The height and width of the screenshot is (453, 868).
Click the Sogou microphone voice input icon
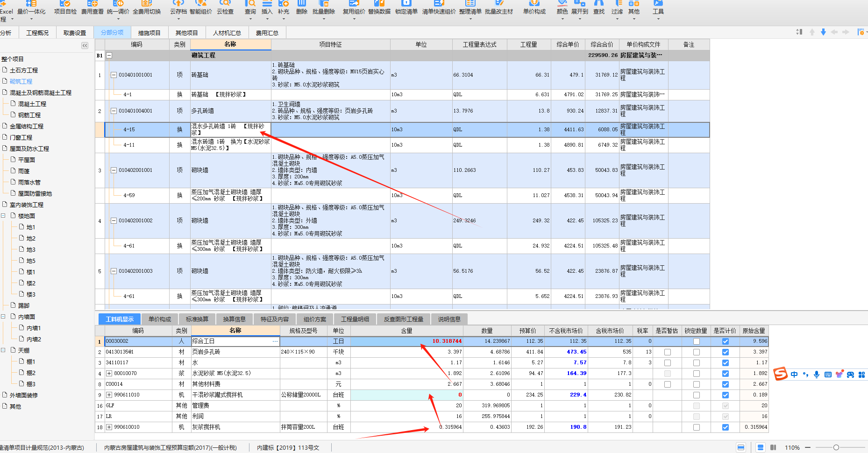816,375
